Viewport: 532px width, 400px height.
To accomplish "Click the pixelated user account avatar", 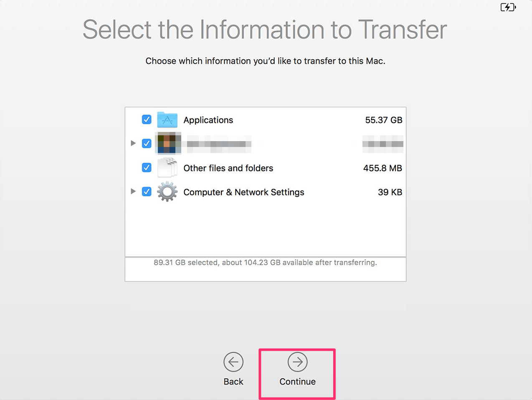I will 168,143.
